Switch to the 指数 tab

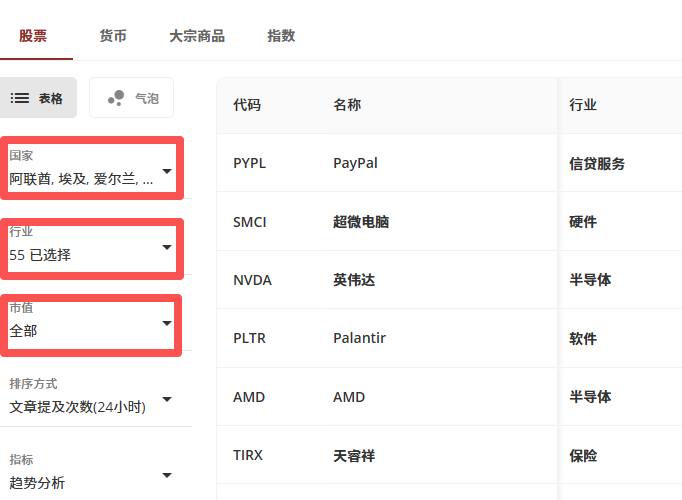pyautogui.click(x=281, y=36)
